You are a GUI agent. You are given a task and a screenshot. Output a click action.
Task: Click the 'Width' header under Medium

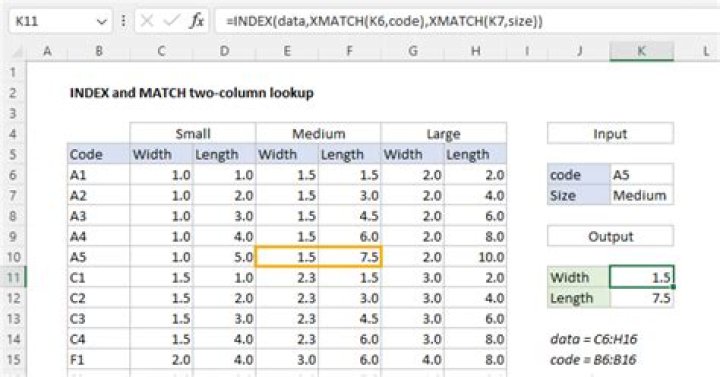pos(287,154)
